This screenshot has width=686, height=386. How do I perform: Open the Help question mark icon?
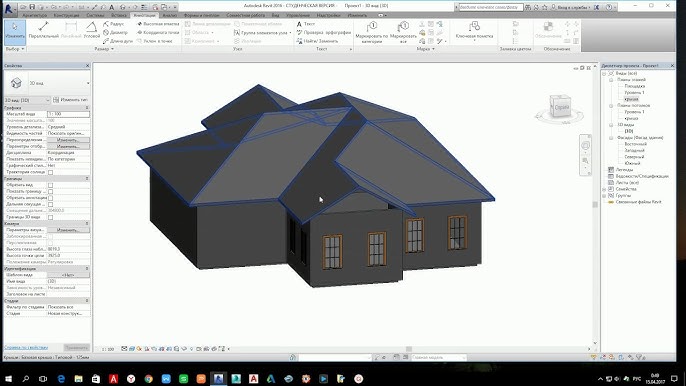609,7
